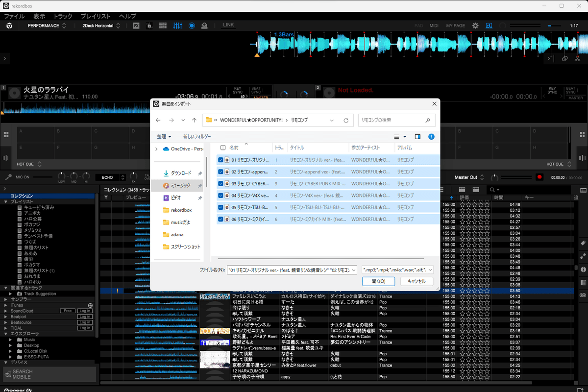The image size is (588, 392).
Task: Click the link icon on right sidebar
Action: [x=583, y=295]
